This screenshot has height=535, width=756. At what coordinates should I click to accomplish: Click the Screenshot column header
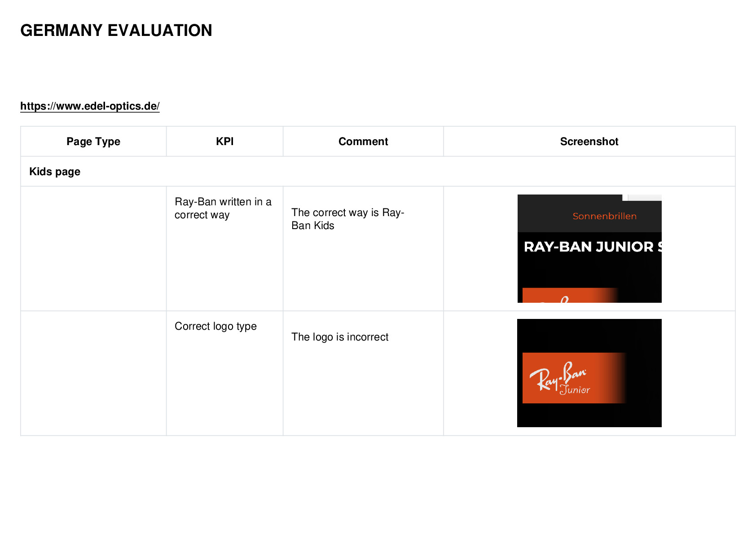pyautogui.click(x=589, y=141)
